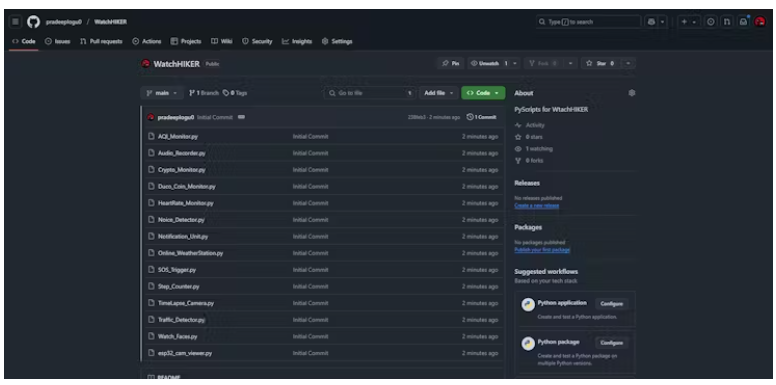Screen dimensions: 776x385
Task: Click the GitHub Octocat logo
Action: click(x=33, y=22)
